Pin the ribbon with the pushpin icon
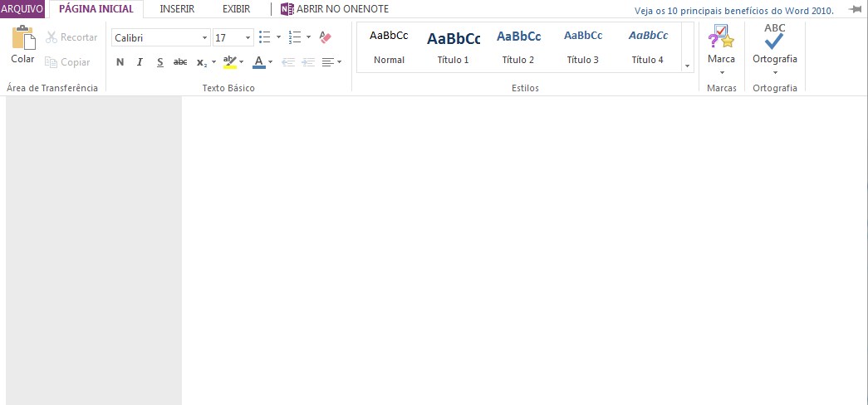 [855, 9]
